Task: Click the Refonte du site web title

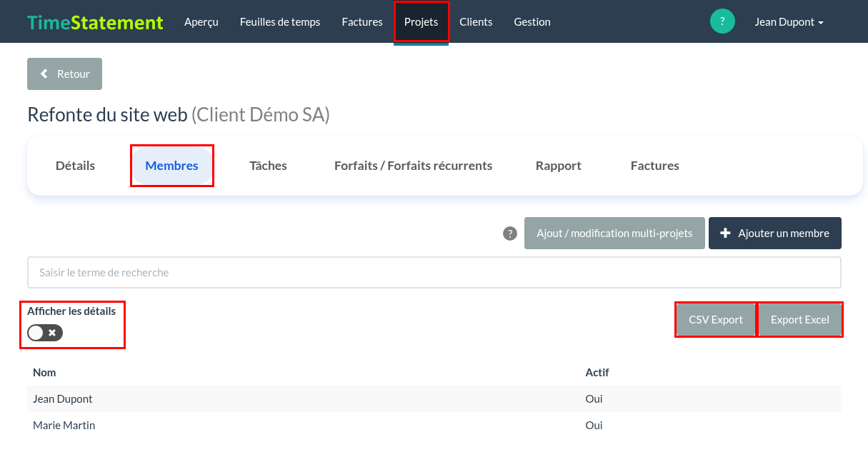Action: pyautogui.click(x=107, y=115)
